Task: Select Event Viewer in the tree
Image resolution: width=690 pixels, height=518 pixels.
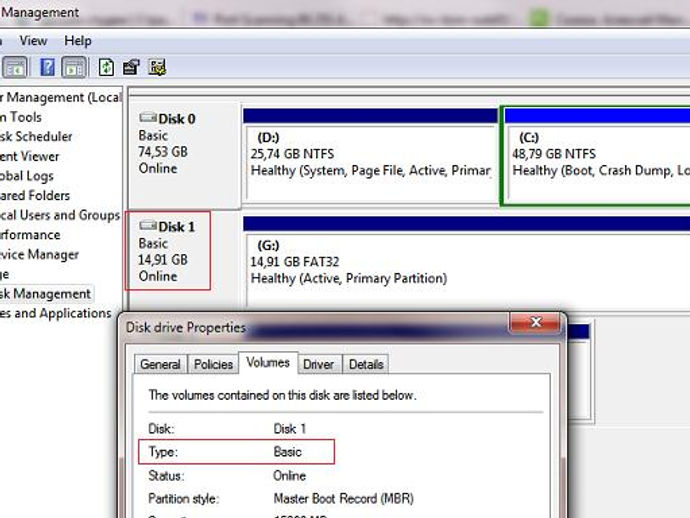Action: [x=29, y=156]
